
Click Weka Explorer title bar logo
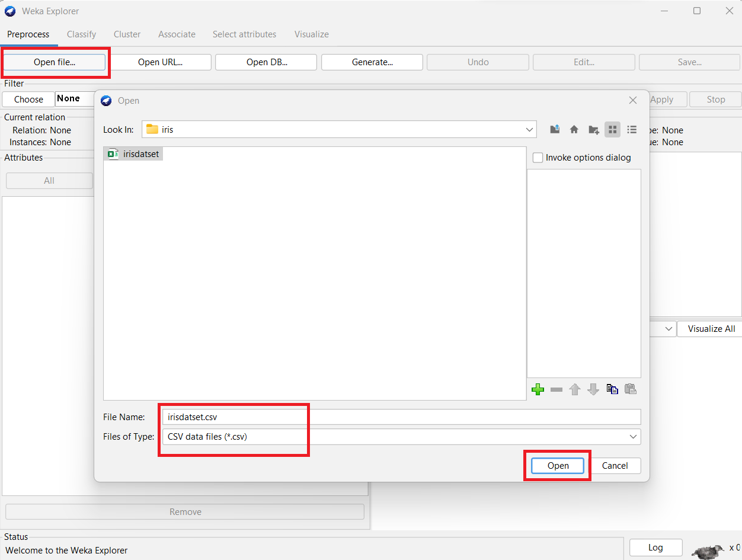click(10, 11)
